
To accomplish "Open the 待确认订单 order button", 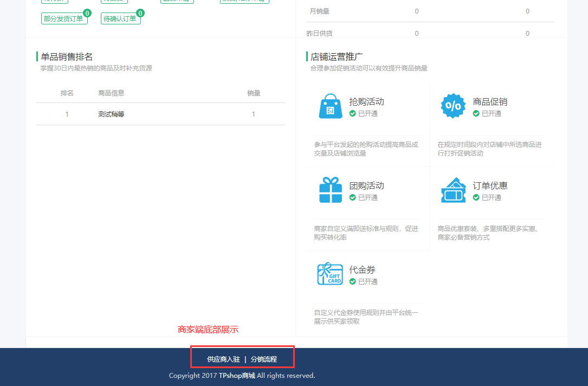I will click(121, 19).
